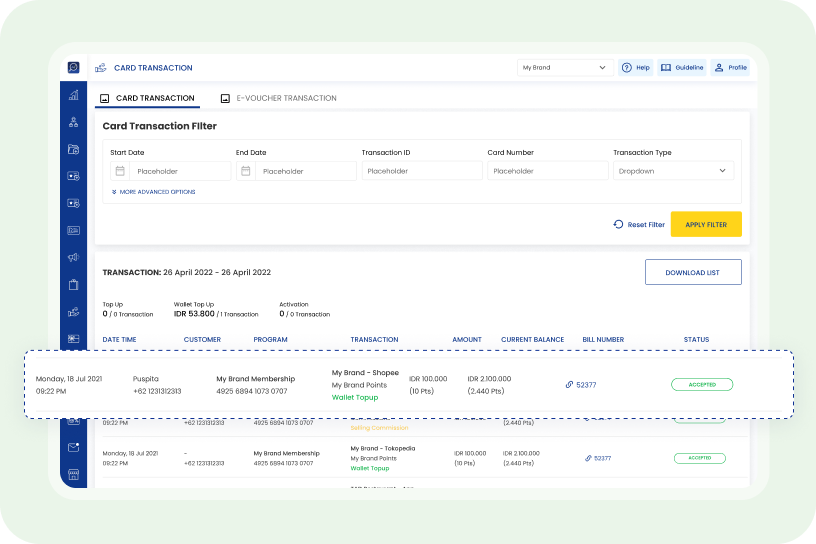Click the Start Date calendar icon
The height and width of the screenshot is (544, 816).
pyautogui.click(x=120, y=171)
